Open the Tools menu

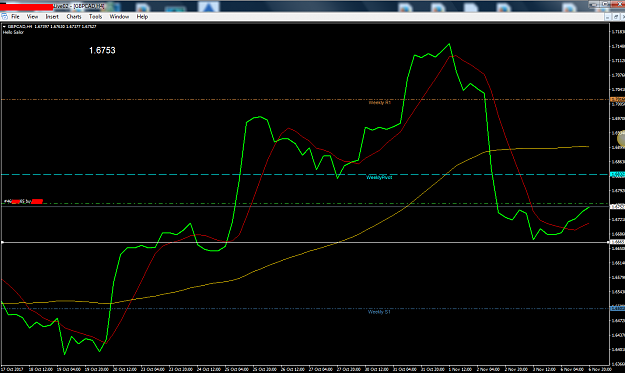point(95,17)
